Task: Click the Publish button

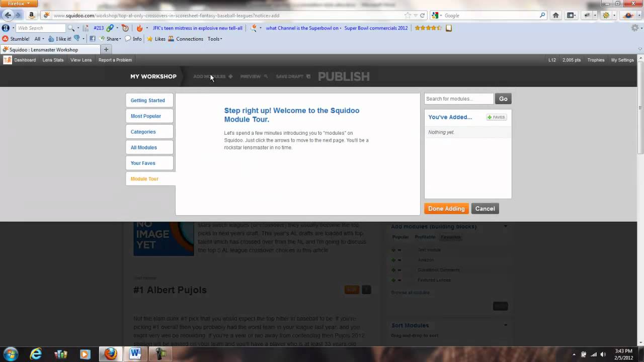Action: tap(344, 76)
